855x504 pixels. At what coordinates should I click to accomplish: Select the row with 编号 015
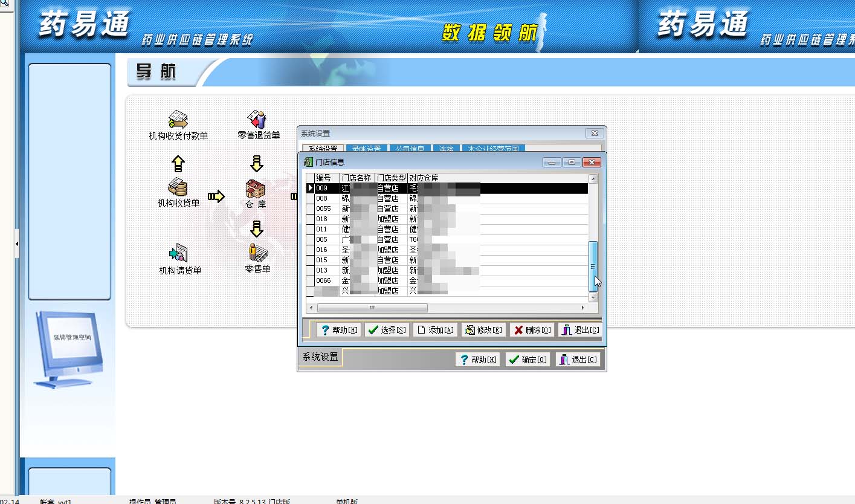(x=447, y=260)
